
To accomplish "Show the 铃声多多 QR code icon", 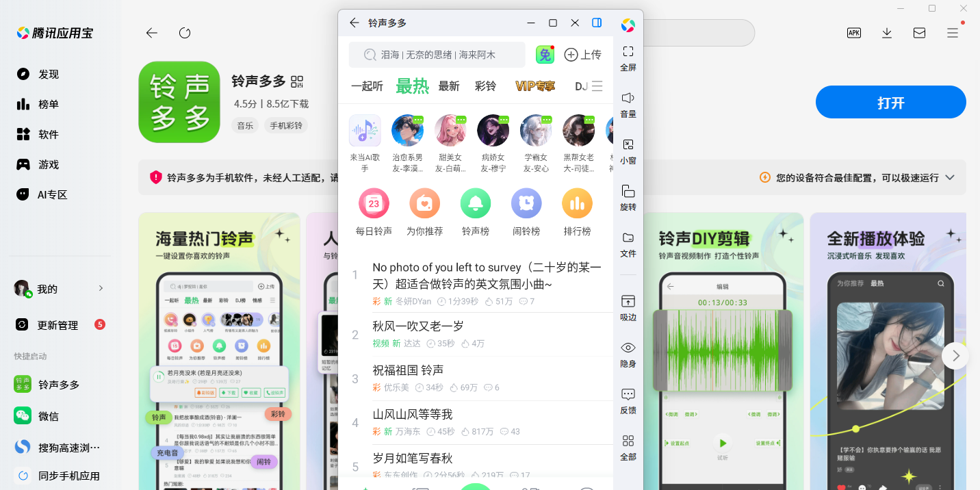I will click(296, 81).
